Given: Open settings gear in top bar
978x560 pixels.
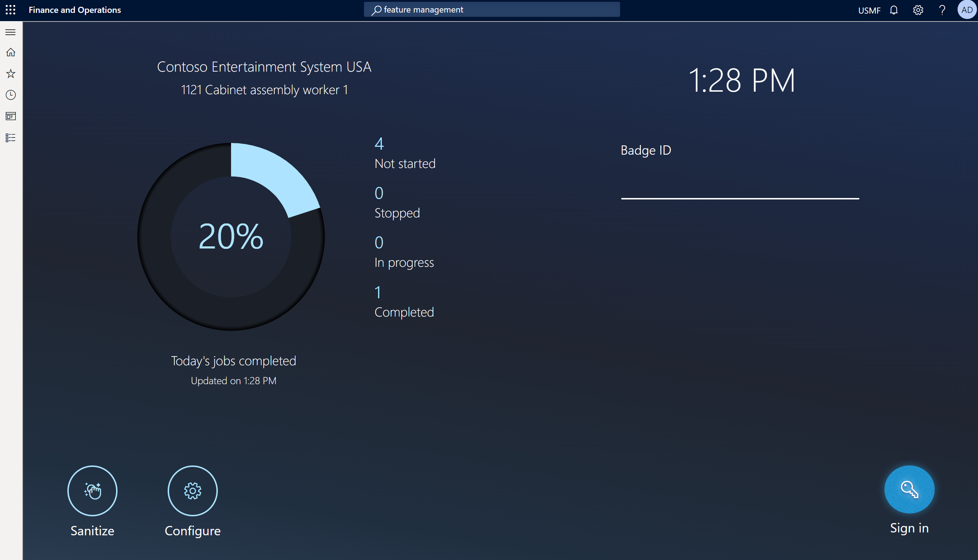Looking at the screenshot, I should pos(918,10).
